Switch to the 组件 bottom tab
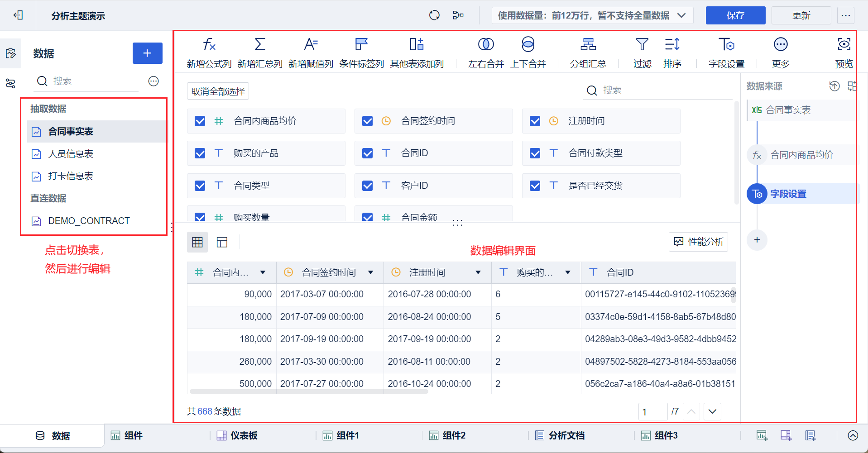Screen dimensions: 868x453 click(x=127, y=435)
